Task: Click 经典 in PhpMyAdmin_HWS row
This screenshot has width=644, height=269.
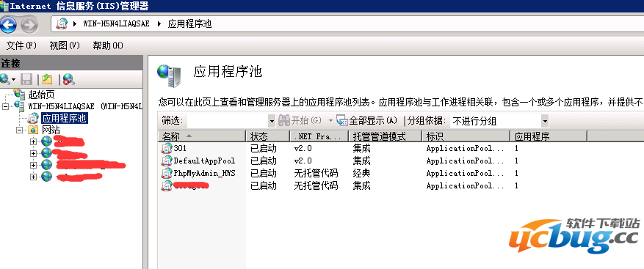Action: 361,174
